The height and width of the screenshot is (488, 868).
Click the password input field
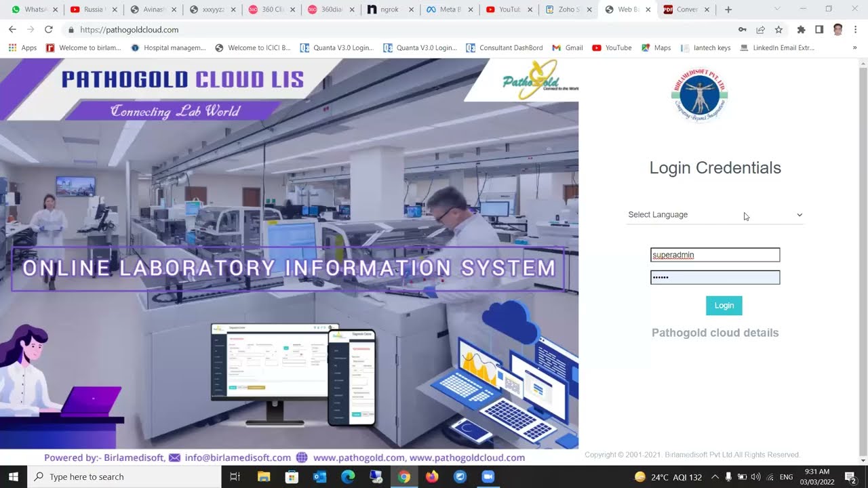click(x=715, y=277)
